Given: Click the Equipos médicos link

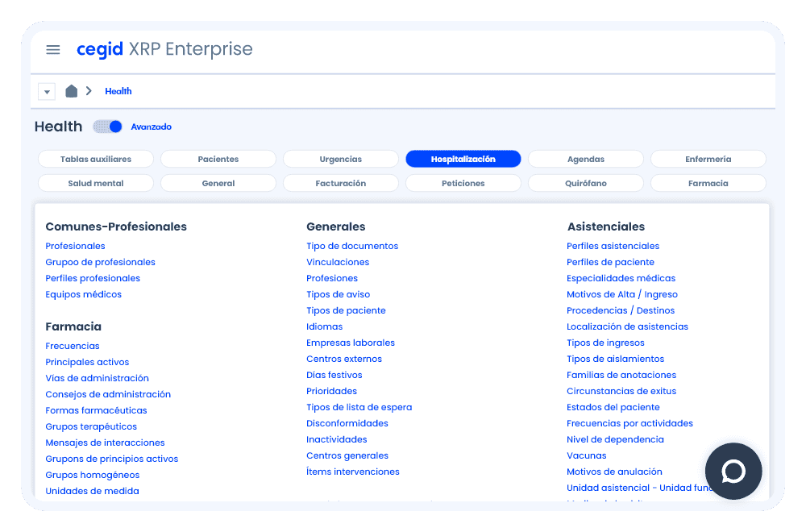Looking at the screenshot, I should (x=83, y=295).
